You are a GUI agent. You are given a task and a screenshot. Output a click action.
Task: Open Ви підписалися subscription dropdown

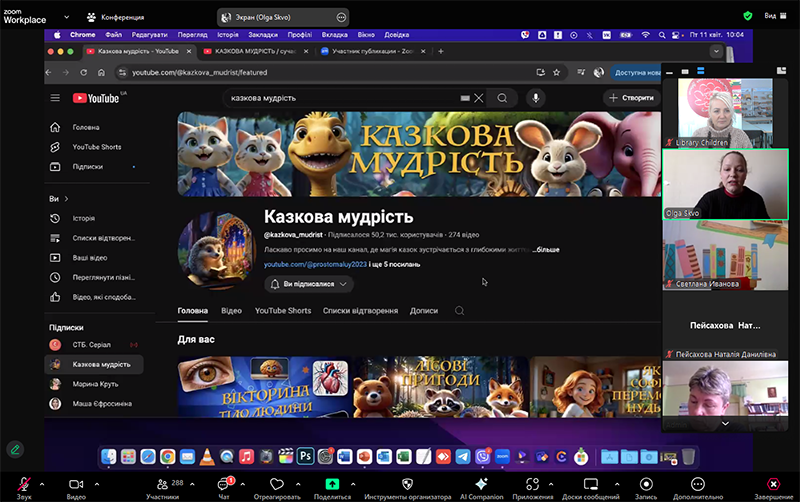[x=309, y=284]
